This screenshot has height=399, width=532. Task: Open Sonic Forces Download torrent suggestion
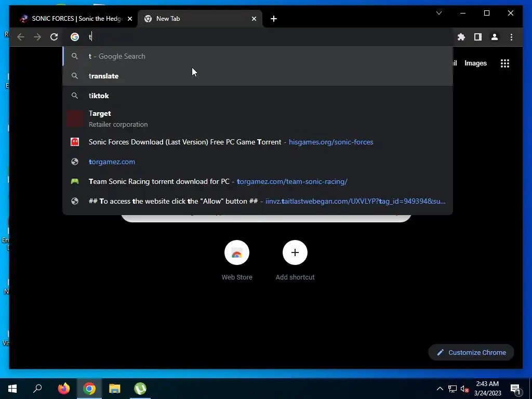point(258,142)
